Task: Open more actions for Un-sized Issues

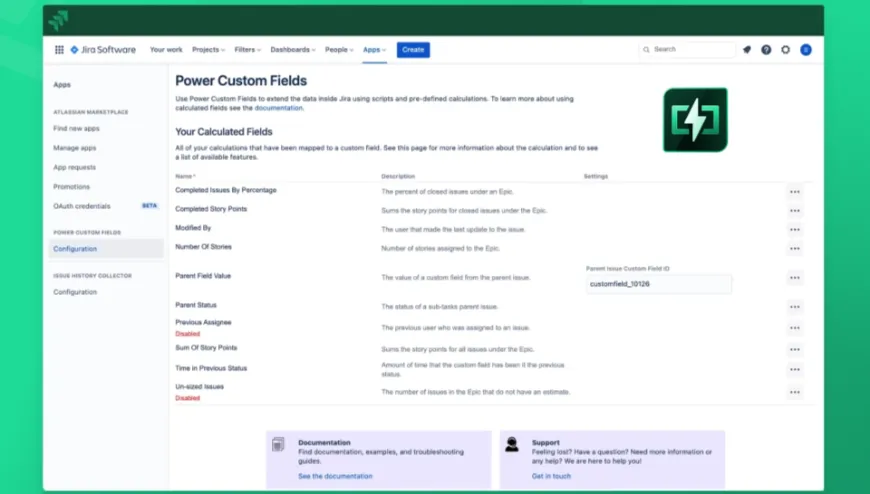Action: (x=795, y=392)
